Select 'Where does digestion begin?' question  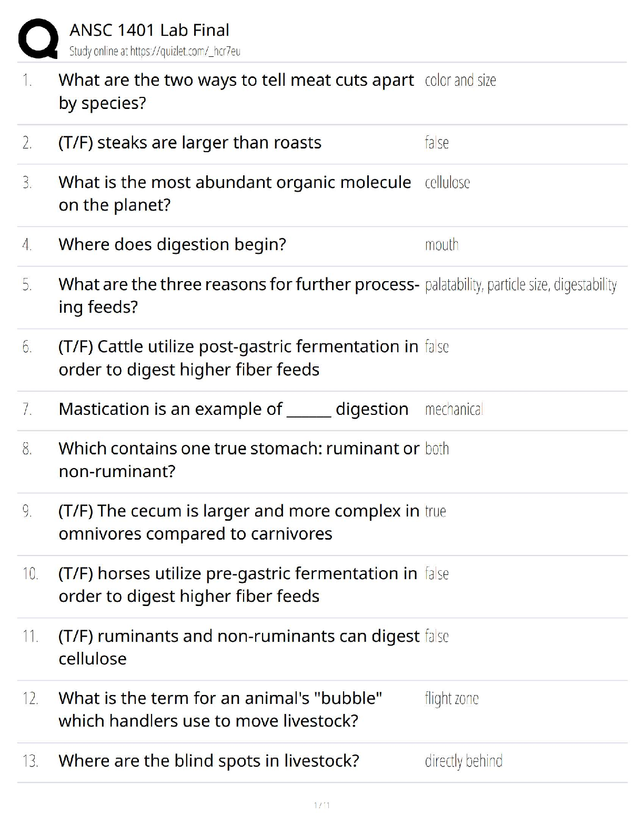tap(172, 244)
